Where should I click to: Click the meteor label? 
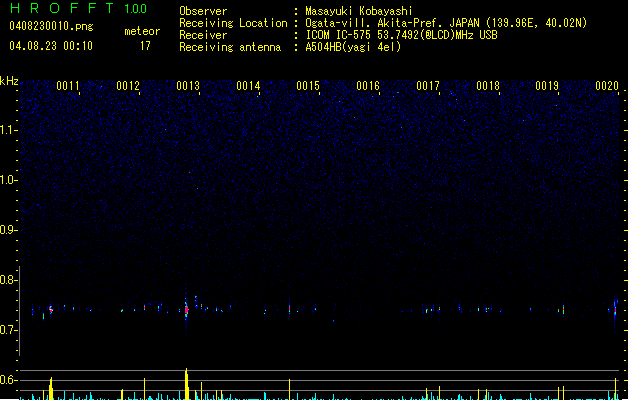(x=142, y=31)
